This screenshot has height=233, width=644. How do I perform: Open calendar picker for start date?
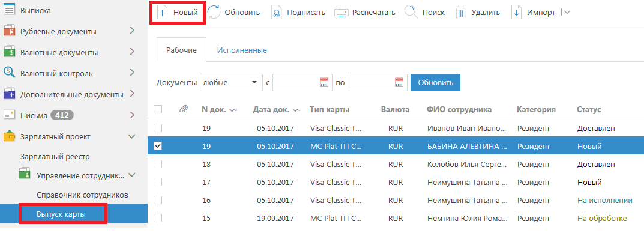coord(325,82)
